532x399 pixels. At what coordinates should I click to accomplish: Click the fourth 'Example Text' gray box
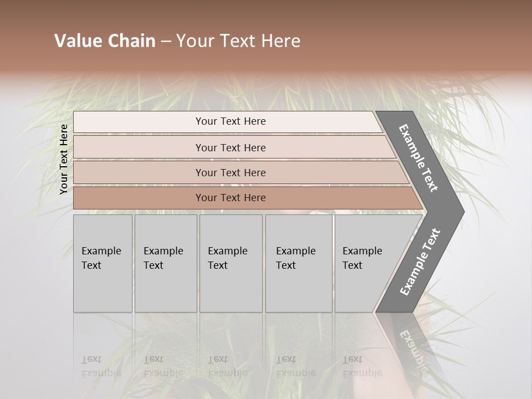(299, 263)
